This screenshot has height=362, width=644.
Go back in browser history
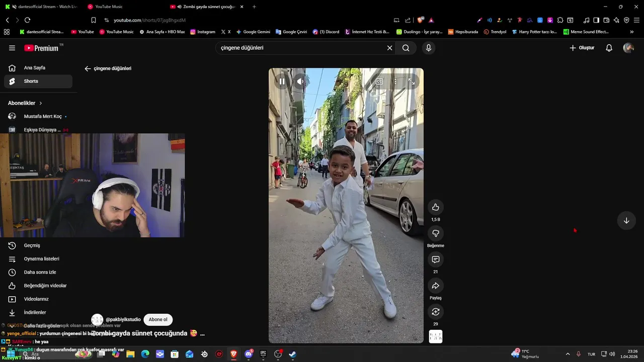7,20
